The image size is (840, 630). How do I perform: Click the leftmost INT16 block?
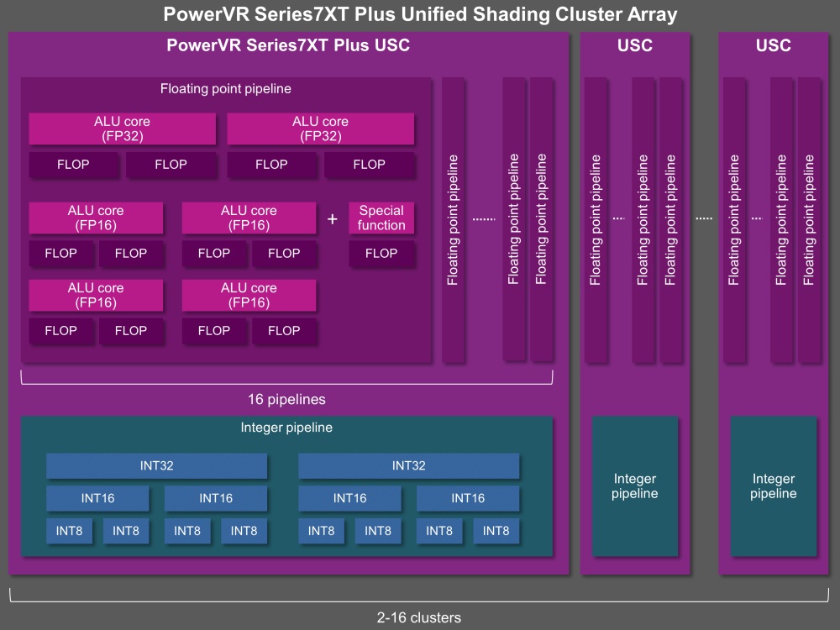(x=97, y=498)
